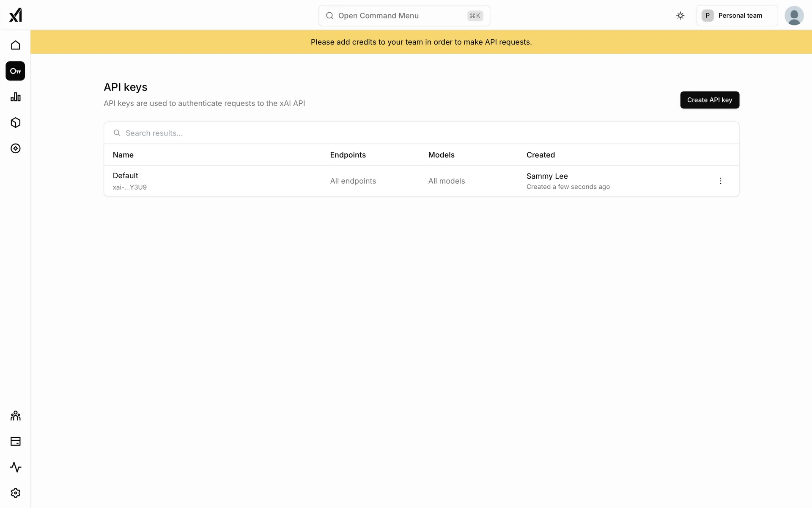
Task: Open the Default key's three-dot menu
Action: pos(721,181)
